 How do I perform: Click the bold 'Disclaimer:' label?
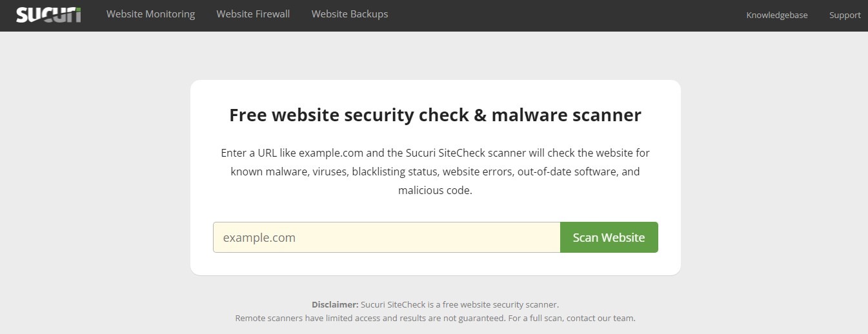[335, 304]
